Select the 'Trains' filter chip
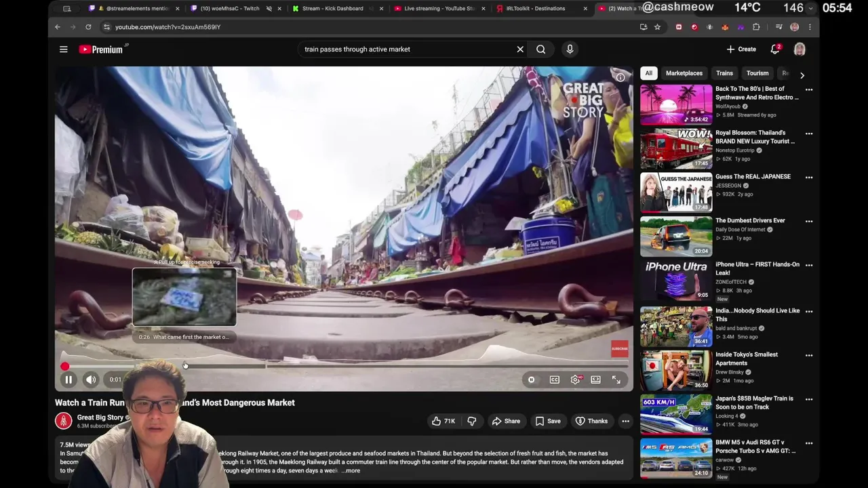Viewport: 868px width, 488px height. pos(724,73)
